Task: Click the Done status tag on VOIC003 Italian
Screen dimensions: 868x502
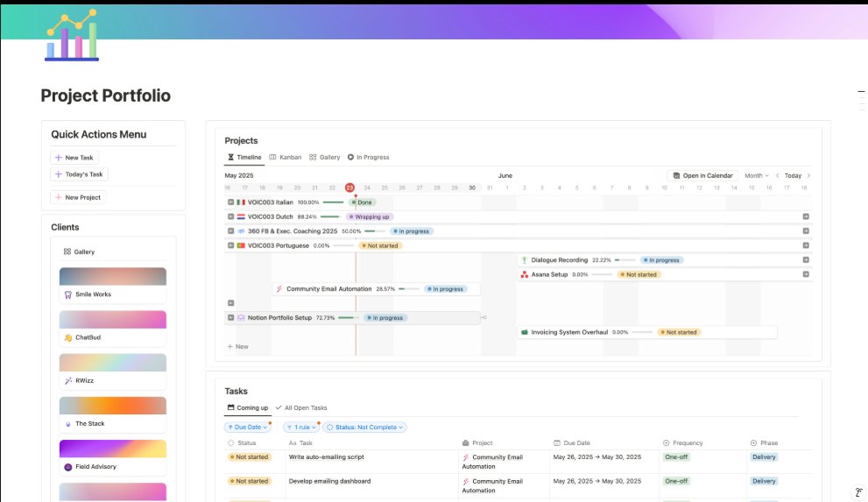Action: pos(362,202)
